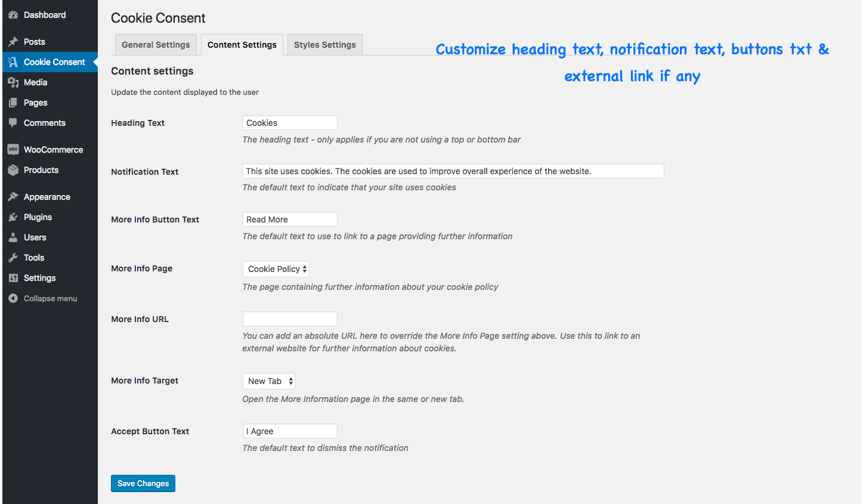Click the Dashboard gauge icon
Viewport: 863px width, 504px height.
coord(13,15)
